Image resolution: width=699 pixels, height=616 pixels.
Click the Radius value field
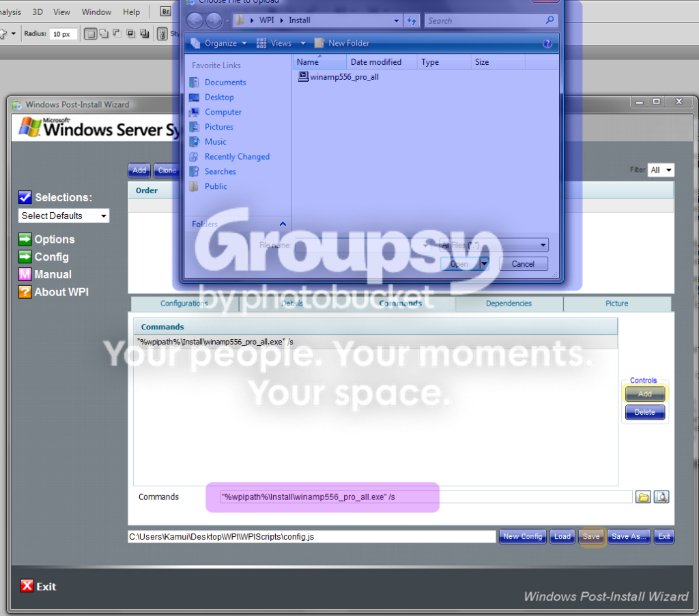tap(63, 34)
